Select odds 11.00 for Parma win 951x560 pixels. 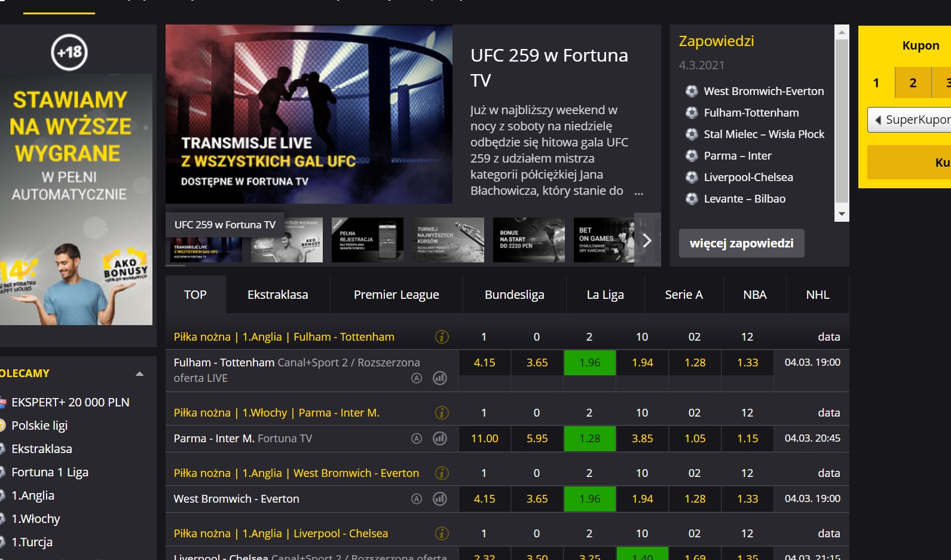[485, 438]
